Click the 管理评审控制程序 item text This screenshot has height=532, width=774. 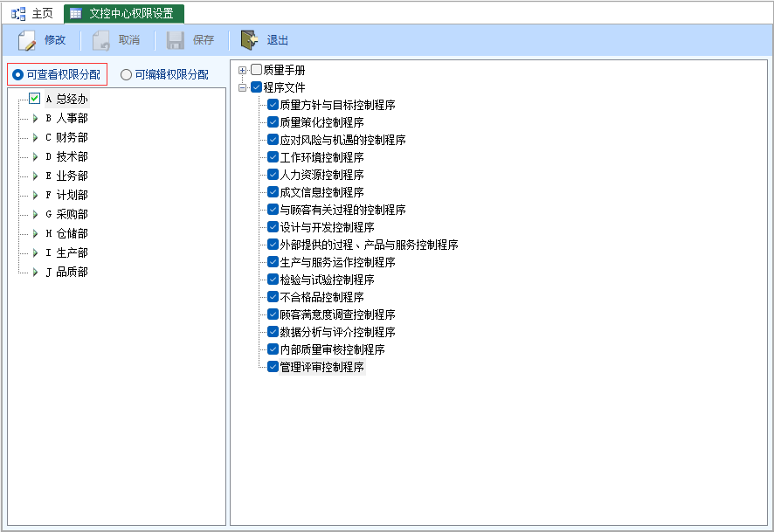321,367
